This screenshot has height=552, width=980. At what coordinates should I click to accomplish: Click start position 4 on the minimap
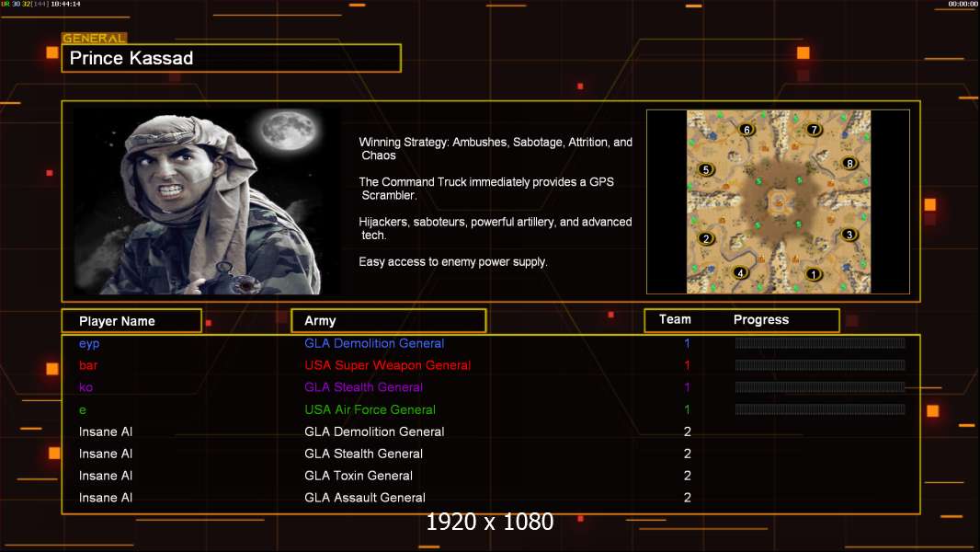point(741,272)
